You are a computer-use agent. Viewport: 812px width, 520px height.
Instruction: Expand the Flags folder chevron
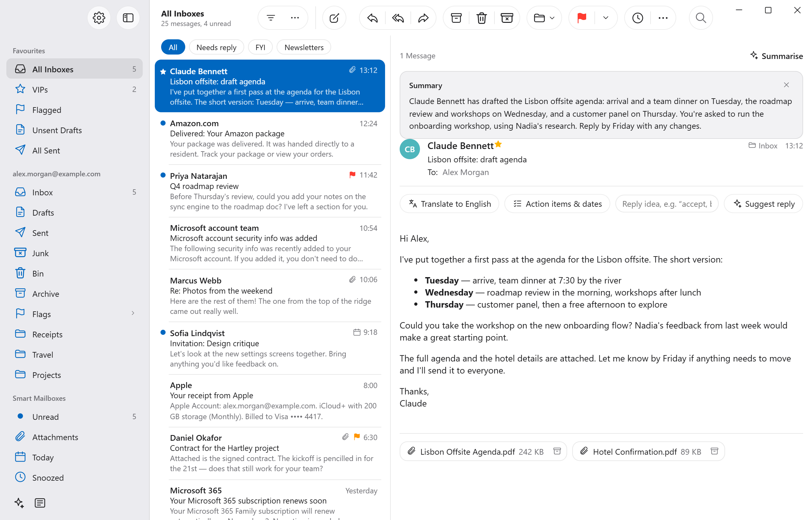133,313
